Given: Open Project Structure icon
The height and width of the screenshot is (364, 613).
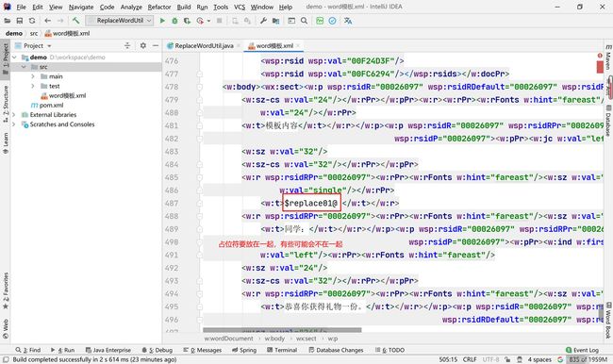Looking at the screenshot, I should [276, 21].
